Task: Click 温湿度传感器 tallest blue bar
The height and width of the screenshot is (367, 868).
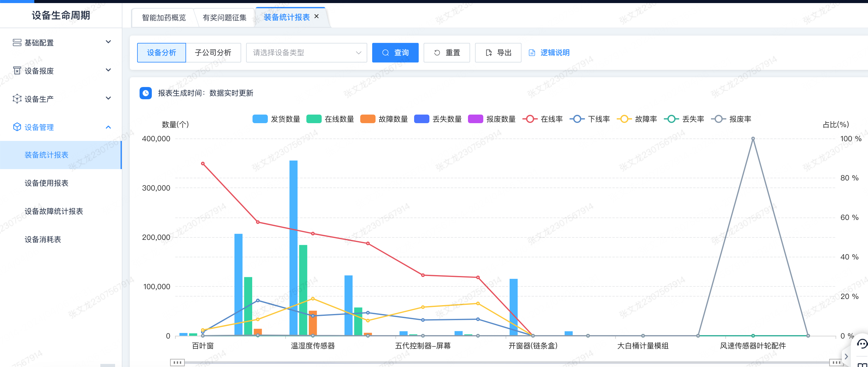Action: point(294,248)
